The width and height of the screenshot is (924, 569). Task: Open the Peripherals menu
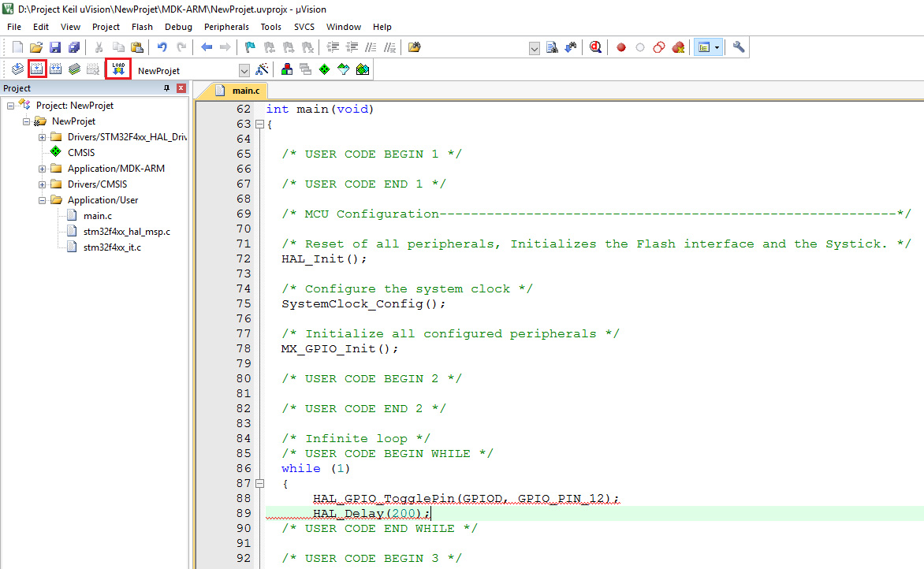(226, 27)
